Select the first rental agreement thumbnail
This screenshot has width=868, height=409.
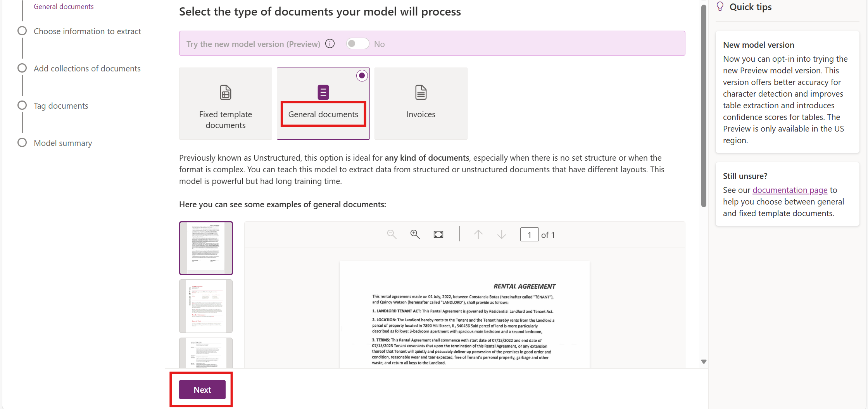click(206, 248)
